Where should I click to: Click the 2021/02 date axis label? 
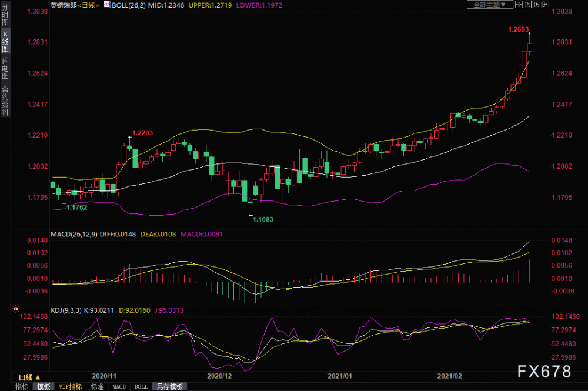[450, 376]
